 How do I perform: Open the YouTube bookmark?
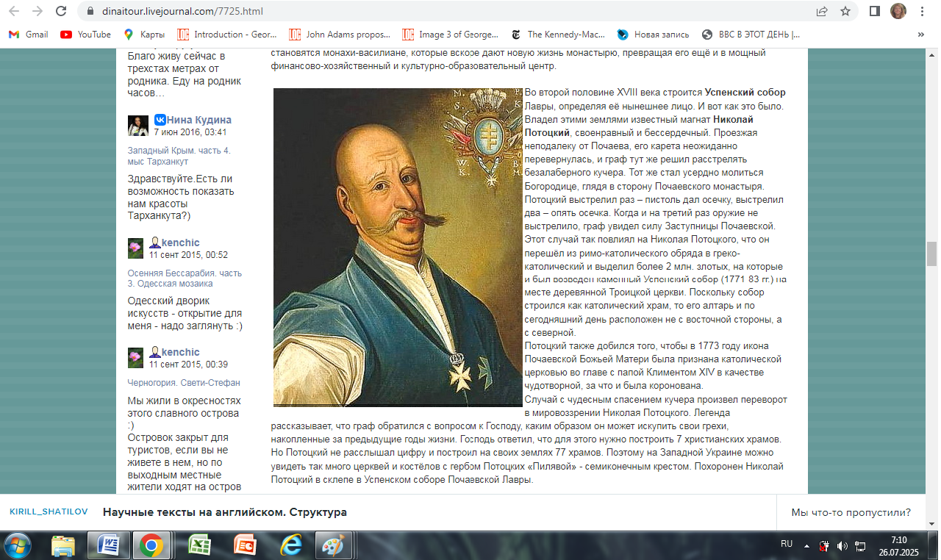pyautogui.click(x=86, y=35)
